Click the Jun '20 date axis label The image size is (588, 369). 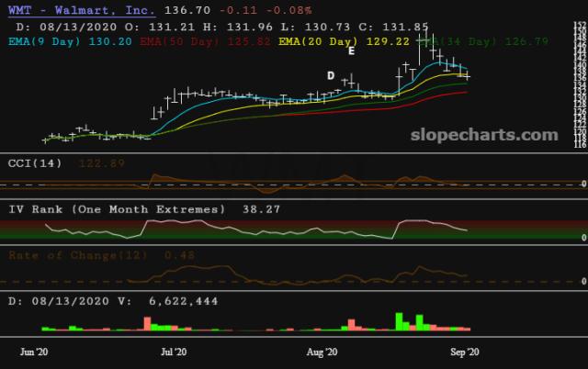coord(34,352)
